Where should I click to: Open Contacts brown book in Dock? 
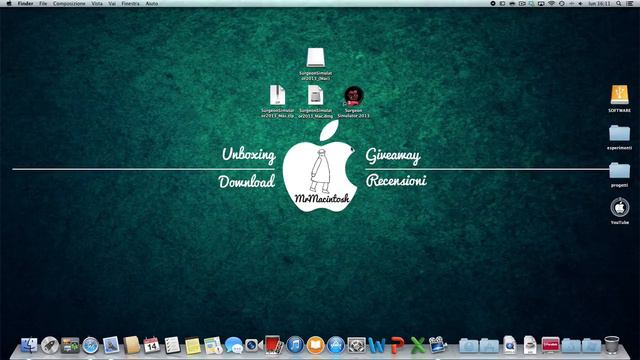(x=131, y=345)
